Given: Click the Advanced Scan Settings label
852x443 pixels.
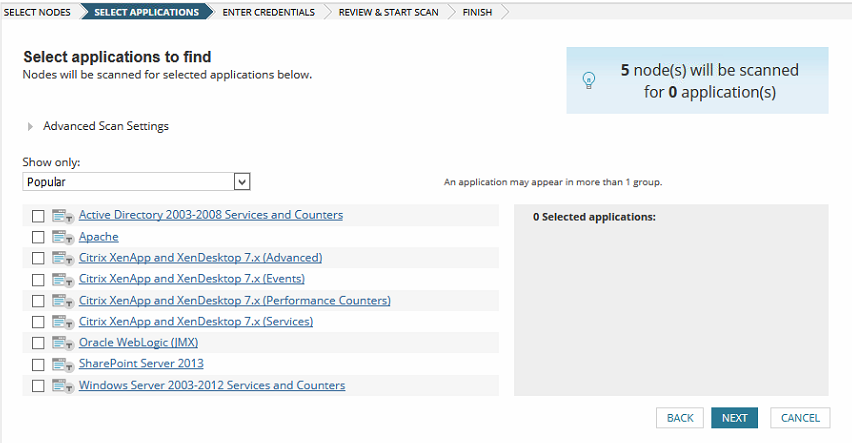Looking at the screenshot, I should 106,126.
